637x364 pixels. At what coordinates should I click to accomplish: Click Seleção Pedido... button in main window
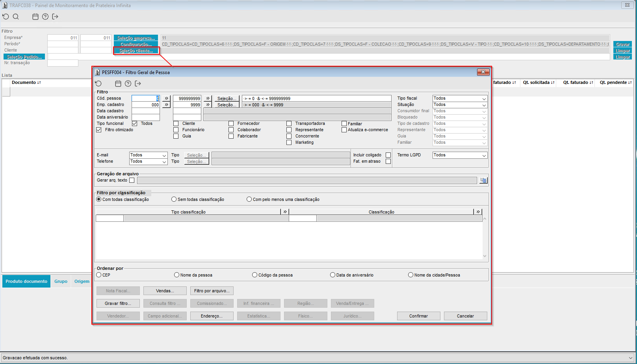24,57
